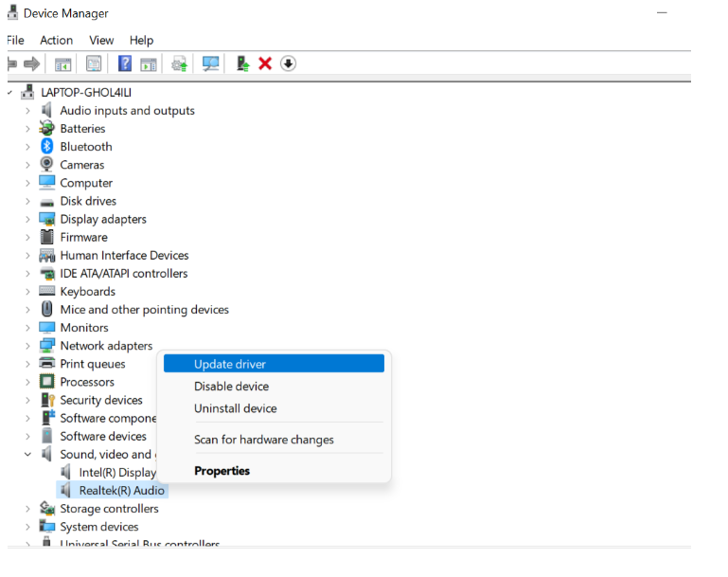Expand the Software devices chevron
Viewport: 728px width, 577px height.
point(27,436)
